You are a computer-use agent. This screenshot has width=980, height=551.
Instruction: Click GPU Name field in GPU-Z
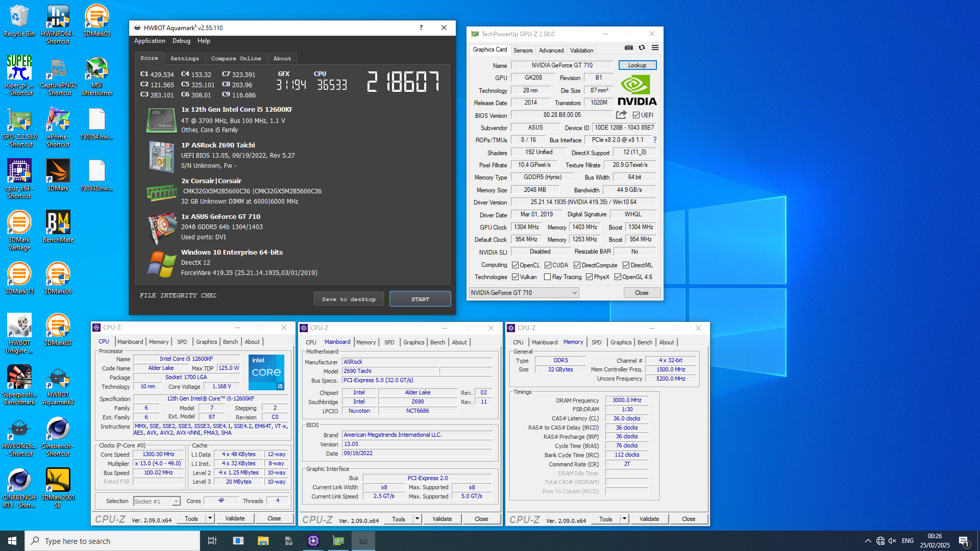click(x=562, y=65)
